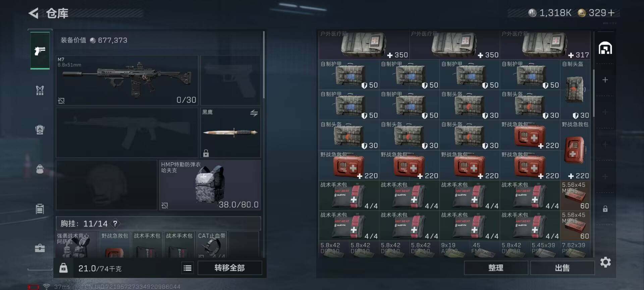Click the back arrow next to 仓库
Screen dimensions: 644x290
pyautogui.click(x=34, y=13)
